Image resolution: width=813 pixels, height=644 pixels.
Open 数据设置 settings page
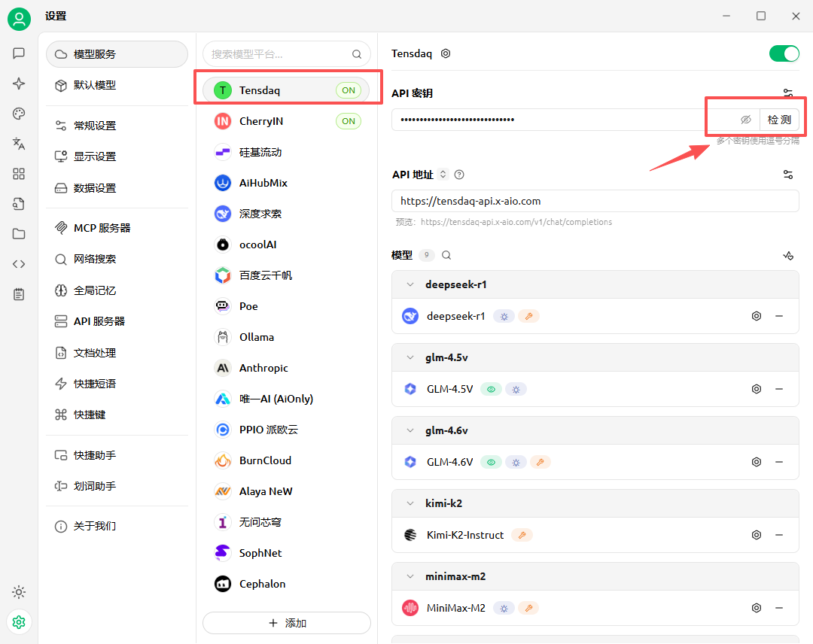point(117,187)
